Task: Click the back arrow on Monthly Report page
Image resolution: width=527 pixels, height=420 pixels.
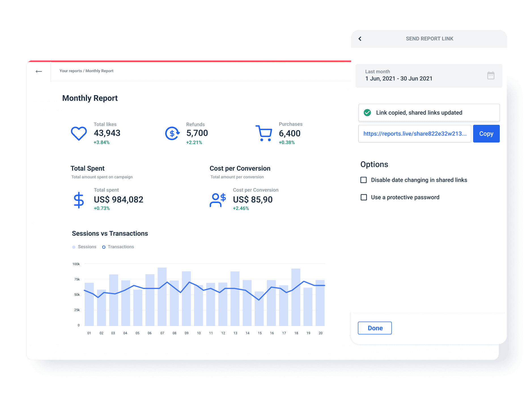Action: [x=39, y=71]
